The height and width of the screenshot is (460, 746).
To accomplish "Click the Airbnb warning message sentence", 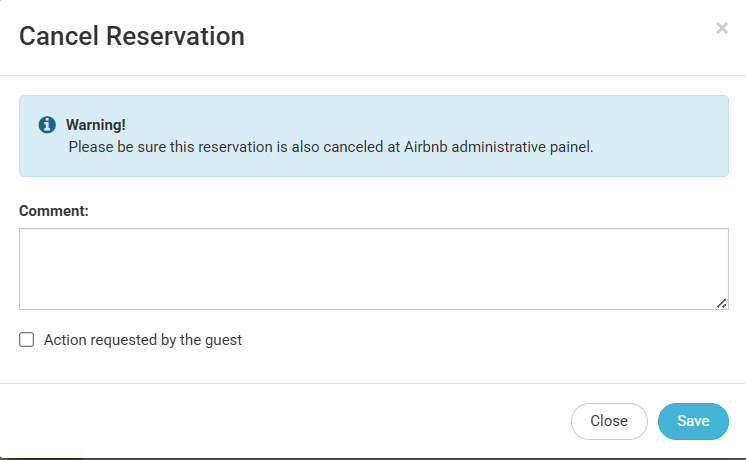I will click(x=331, y=147).
